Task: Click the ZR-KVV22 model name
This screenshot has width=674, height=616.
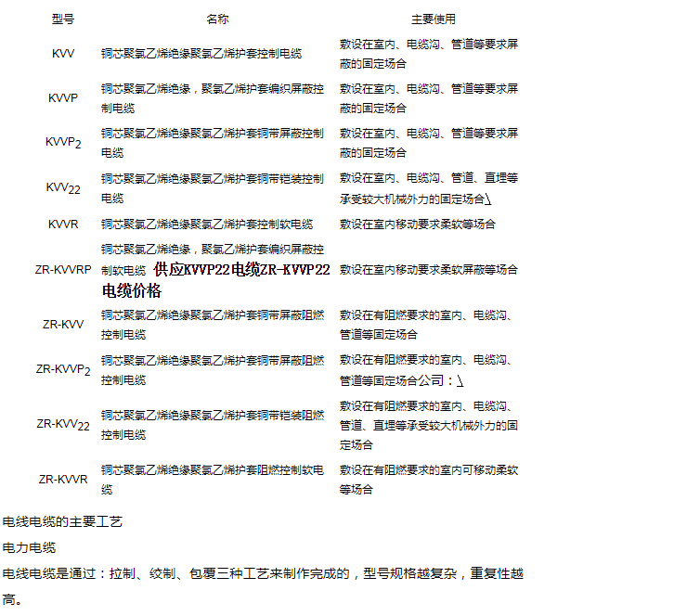Action: coord(63,424)
